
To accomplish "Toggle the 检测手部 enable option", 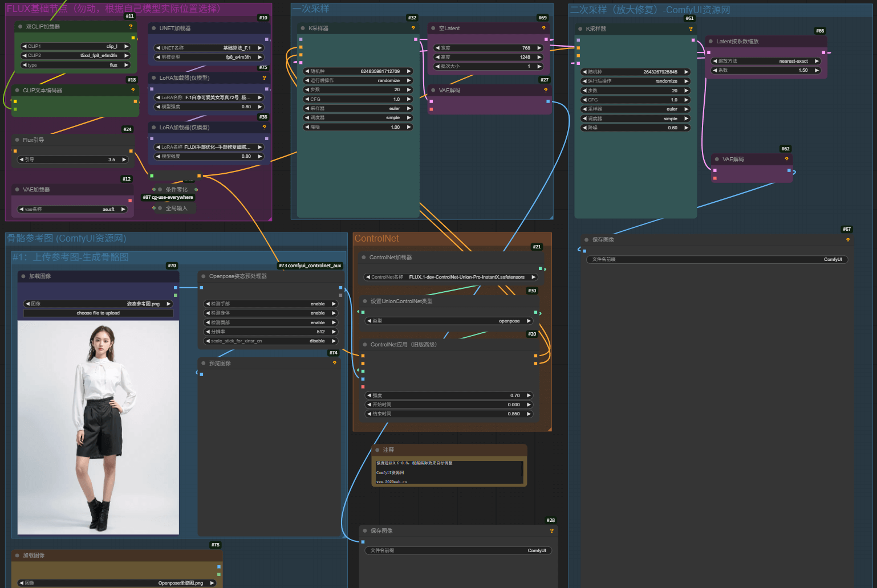I will (271, 304).
